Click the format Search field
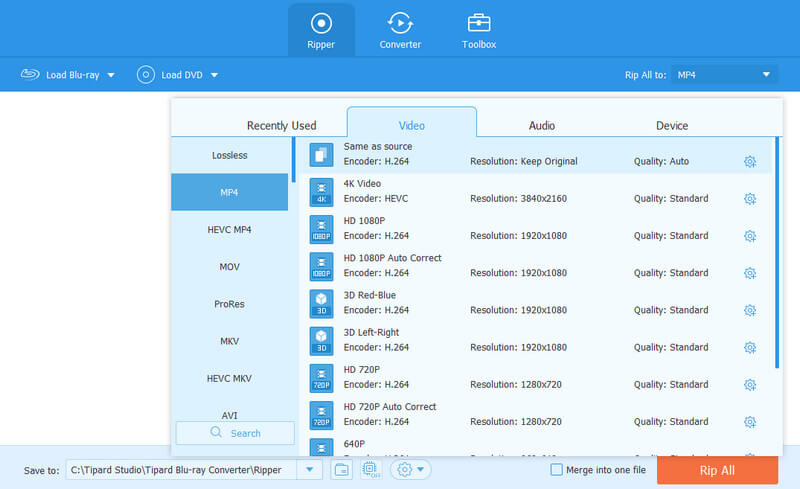 pyautogui.click(x=236, y=433)
